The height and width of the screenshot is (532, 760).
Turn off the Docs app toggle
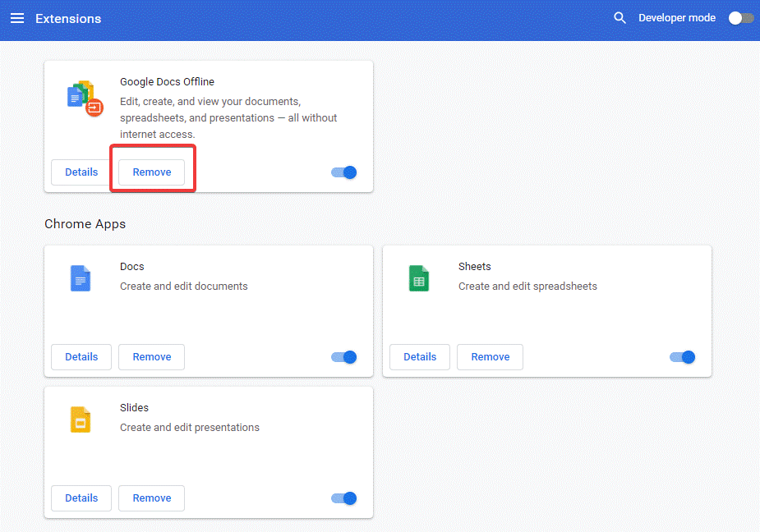click(x=344, y=357)
